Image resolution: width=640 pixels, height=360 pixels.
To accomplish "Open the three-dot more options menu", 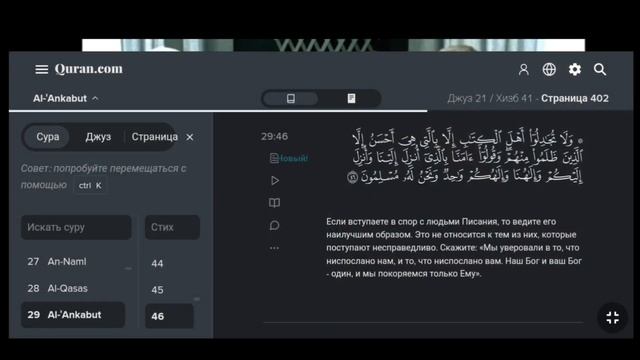I will click(274, 248).
